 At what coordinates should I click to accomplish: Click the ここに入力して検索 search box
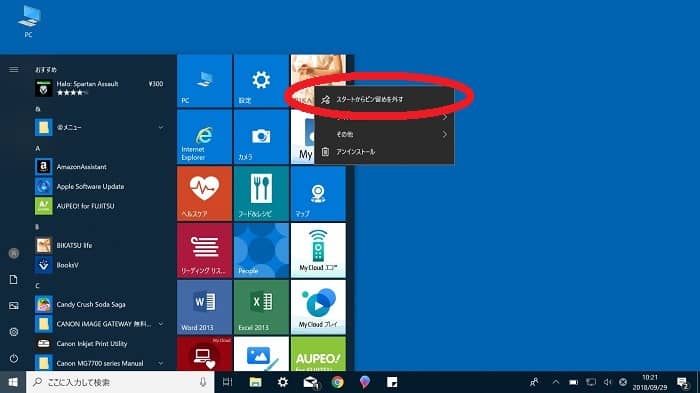120,382
